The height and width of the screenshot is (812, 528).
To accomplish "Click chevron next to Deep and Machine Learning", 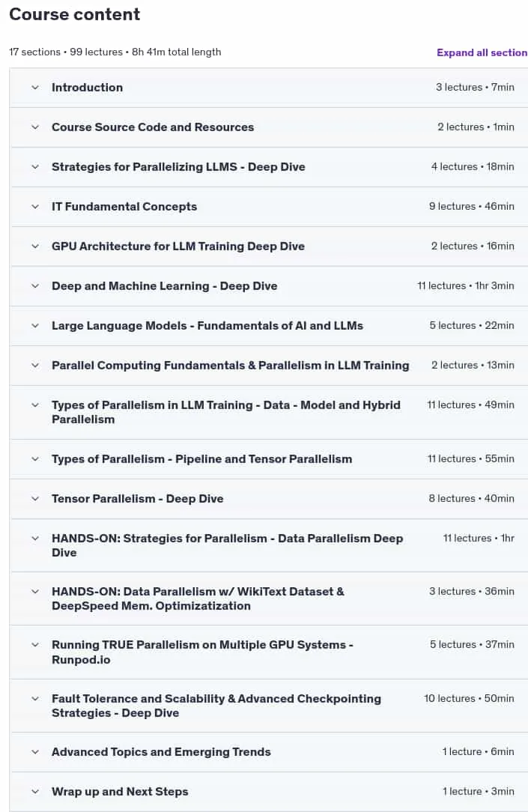I will point(35,286).
